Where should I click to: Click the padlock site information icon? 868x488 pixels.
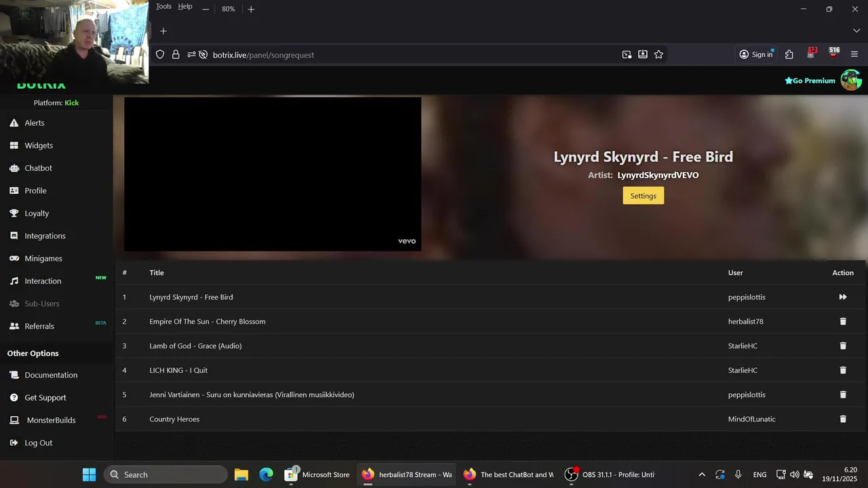(176, 55)
